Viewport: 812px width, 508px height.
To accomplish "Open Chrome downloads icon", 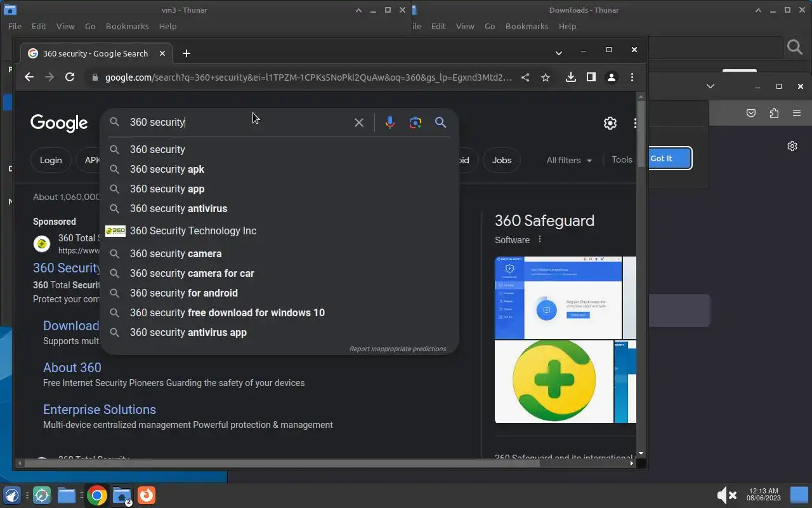I will [x=571, y=77].
